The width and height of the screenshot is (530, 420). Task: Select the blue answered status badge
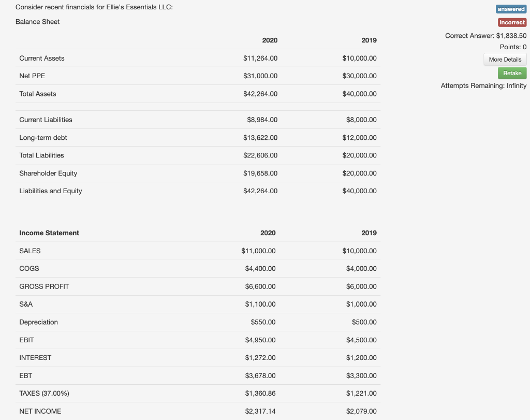511,9
